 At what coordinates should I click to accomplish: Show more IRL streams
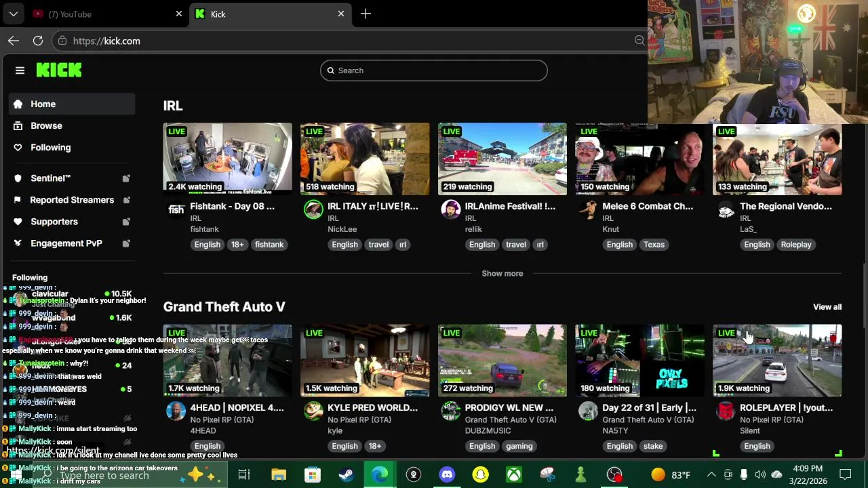[x=502, y=273]
